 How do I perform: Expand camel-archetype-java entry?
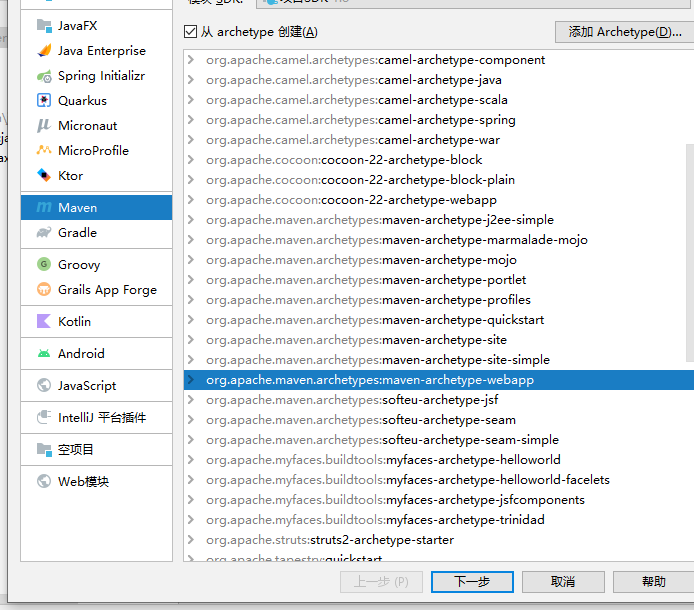tap(191, 80)
